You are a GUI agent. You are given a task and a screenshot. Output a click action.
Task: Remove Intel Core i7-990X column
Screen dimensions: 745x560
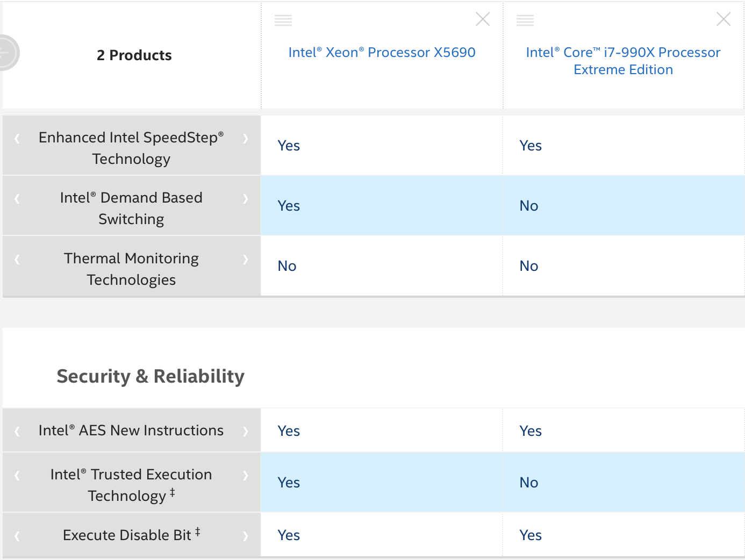723,19
